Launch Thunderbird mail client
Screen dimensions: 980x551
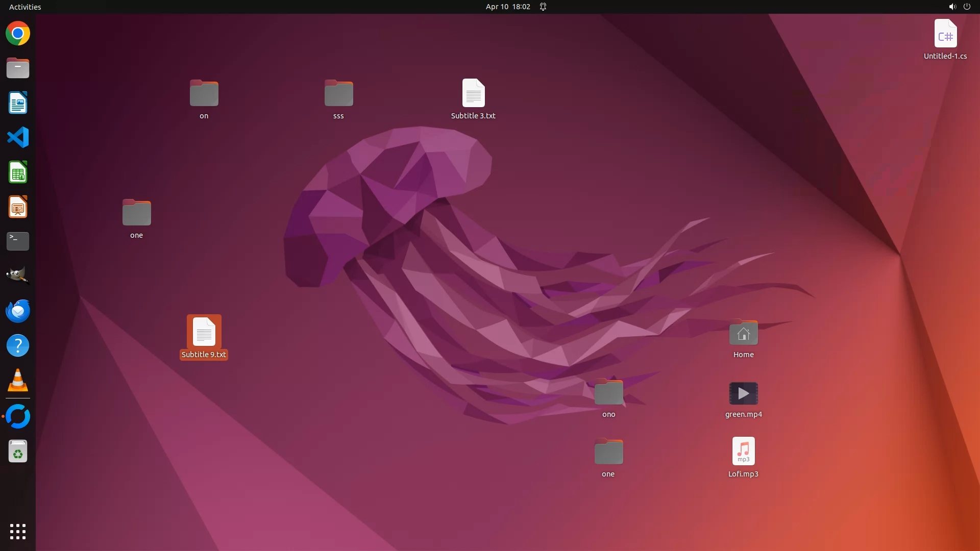[18, 311]
